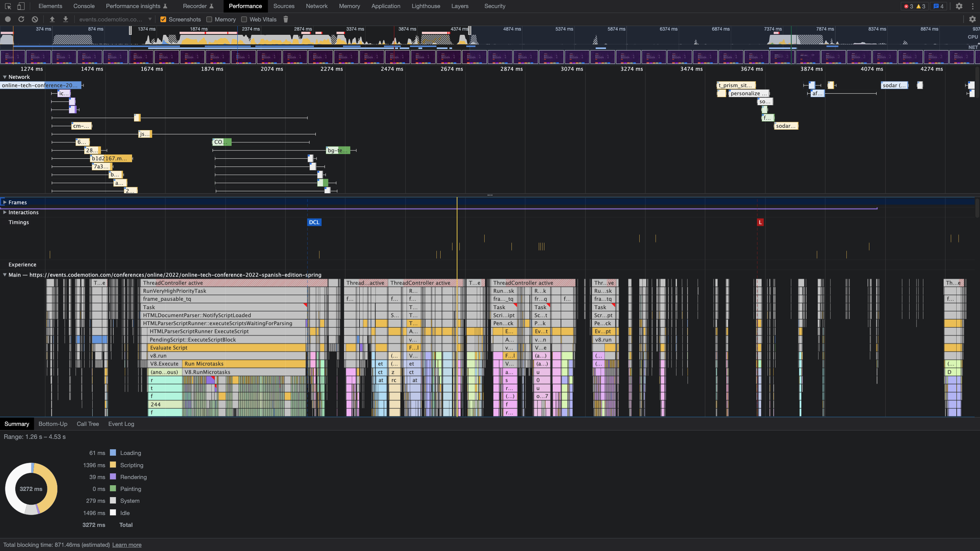Open the events.codemotion recording dropdown
This screenshot has width=980, height=551.
click(x=116, y=19)
